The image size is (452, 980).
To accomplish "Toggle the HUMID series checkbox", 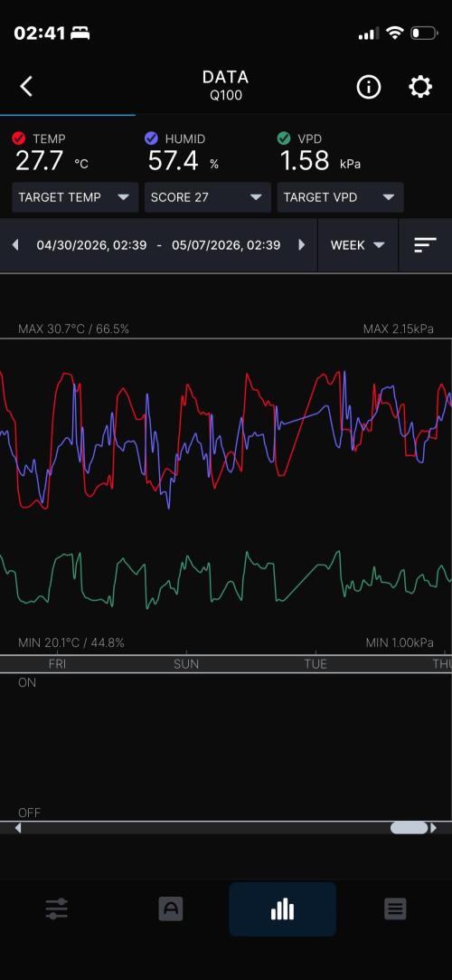I will [x=152, y=138].
